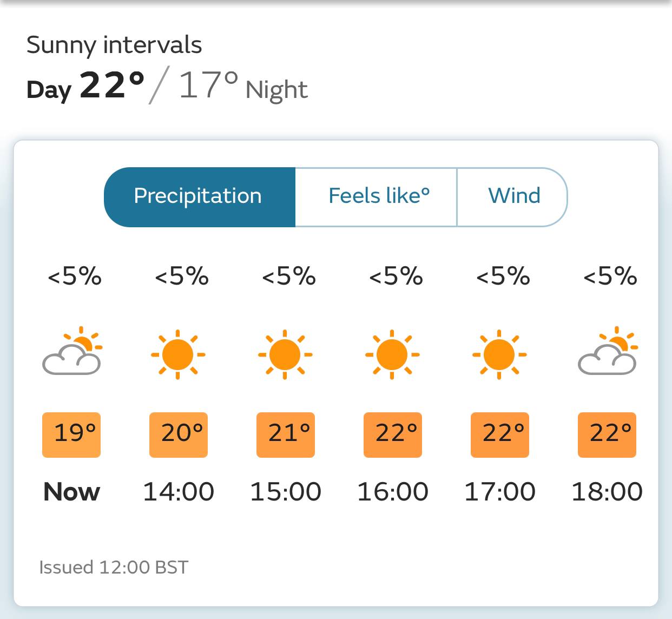Click the 17:00 time label
The image size is (672, 619).
500,492
